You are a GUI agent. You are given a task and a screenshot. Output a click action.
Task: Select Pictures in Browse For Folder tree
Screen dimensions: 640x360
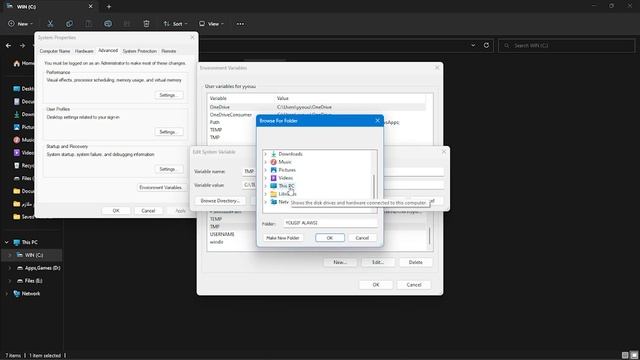click(287, 170)
